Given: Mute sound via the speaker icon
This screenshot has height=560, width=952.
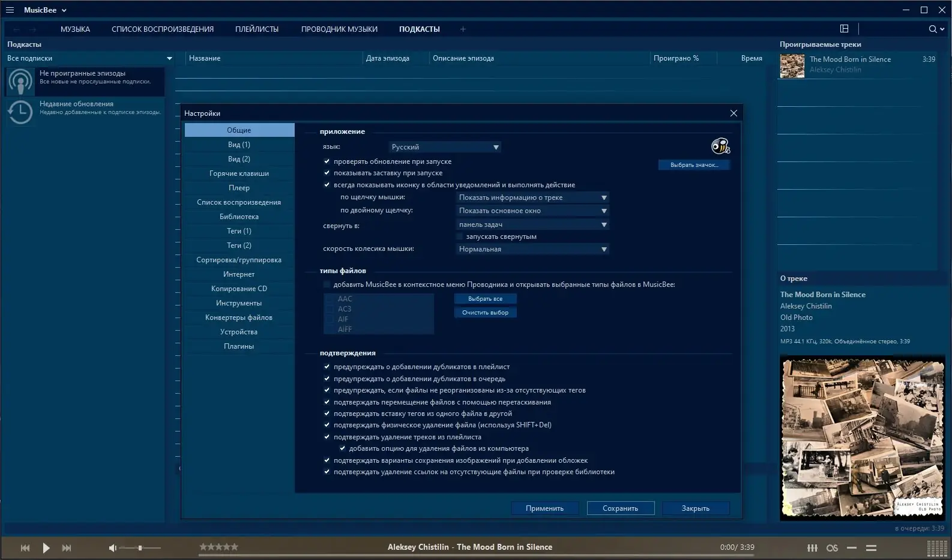Looking at the screenshot, I should 112,548.
